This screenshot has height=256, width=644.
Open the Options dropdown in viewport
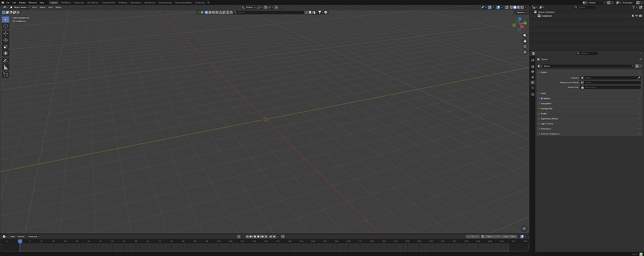pyautogui.click(x=521, y=12)
